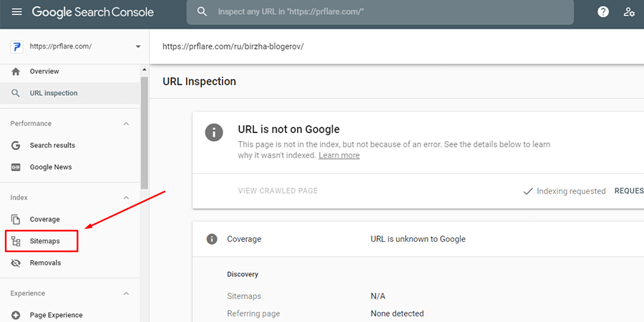Click the 'URL is not on Google' title

point(289,130)
